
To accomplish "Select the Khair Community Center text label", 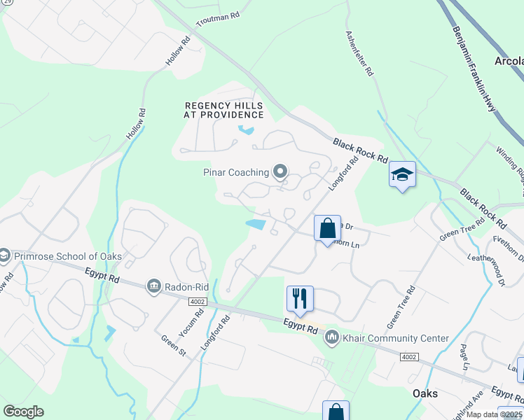I will (396, 338).
